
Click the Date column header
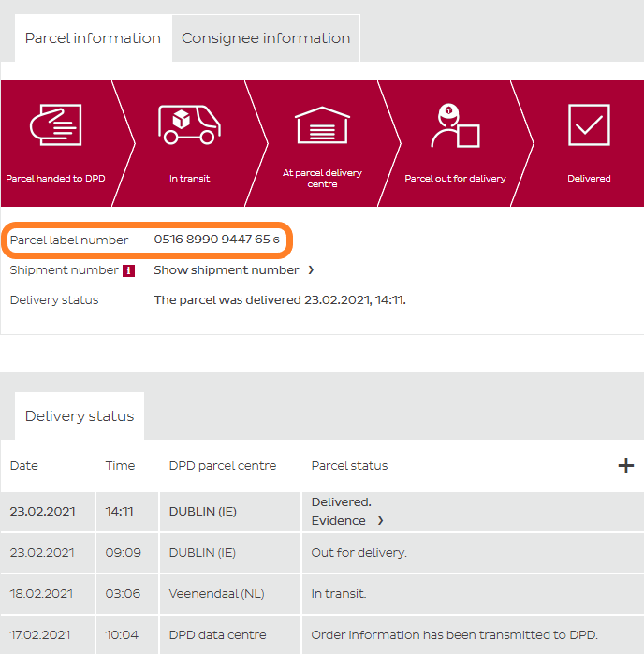[x=23, y=466]
